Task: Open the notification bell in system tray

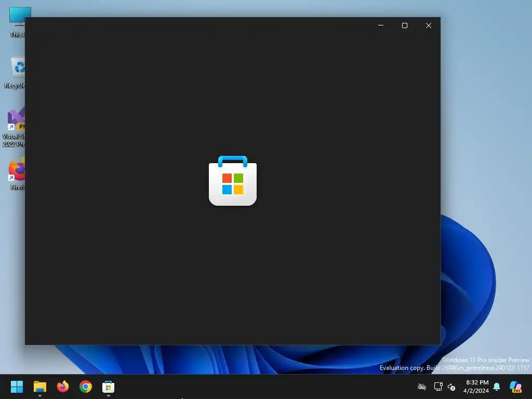Action: (497, 387)
